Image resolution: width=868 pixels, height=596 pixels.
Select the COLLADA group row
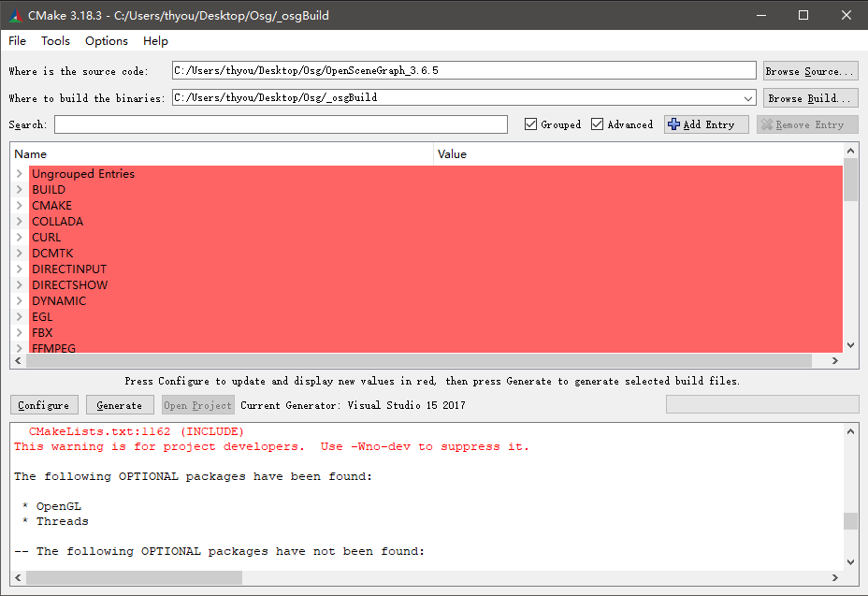point(58,222)
